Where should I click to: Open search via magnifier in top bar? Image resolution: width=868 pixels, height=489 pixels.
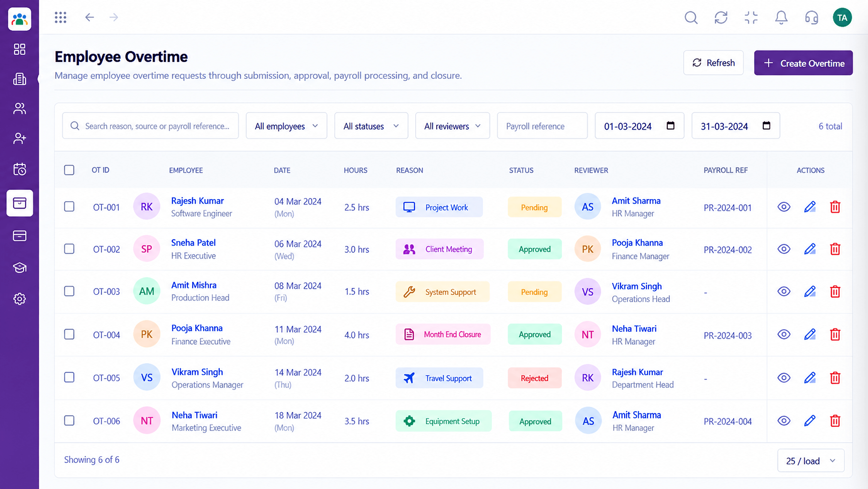click(691, 17)
